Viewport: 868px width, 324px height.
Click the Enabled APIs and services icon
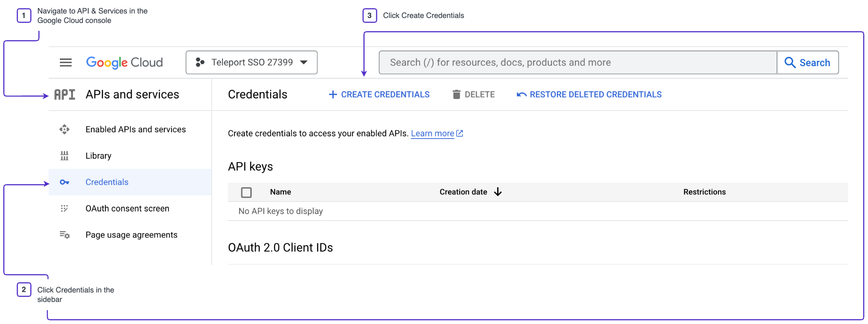[64, 130]
